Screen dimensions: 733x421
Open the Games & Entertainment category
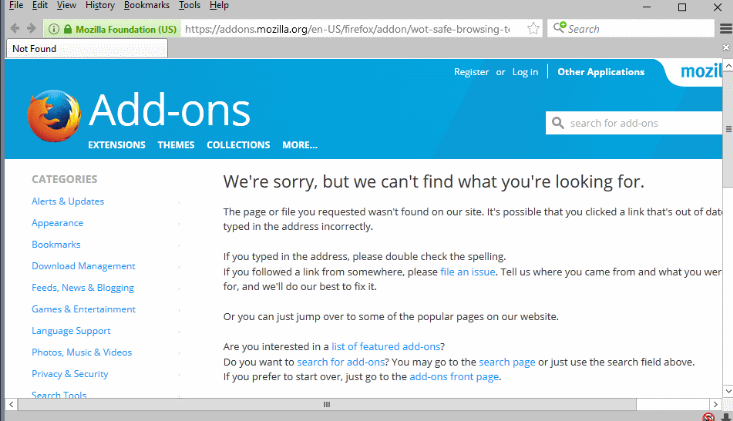point(84,309)
